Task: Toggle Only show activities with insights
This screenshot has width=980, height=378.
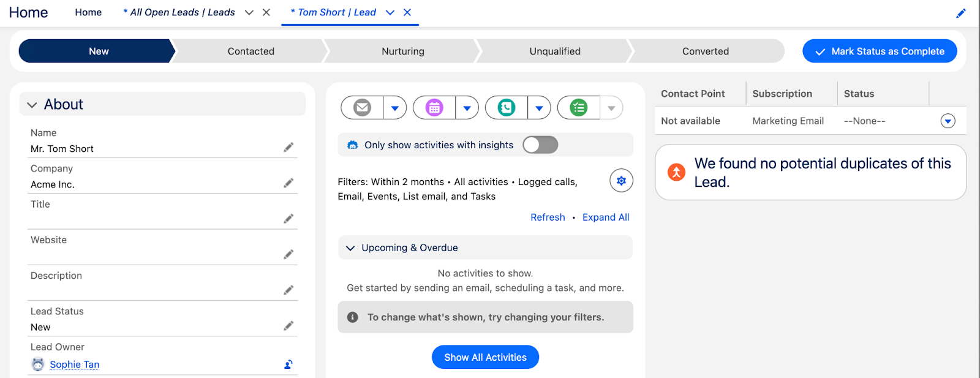Action: pyautogui.click(x=540, y=145)
